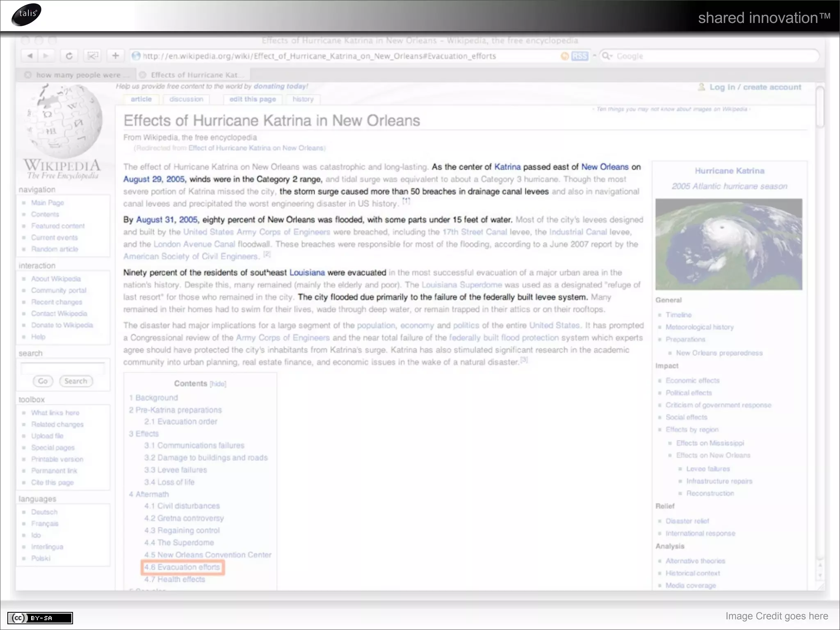Screen dimensions: 840x630
Task: Click the page vertical scrollbar thumb
Action: (x=820, y=107)
